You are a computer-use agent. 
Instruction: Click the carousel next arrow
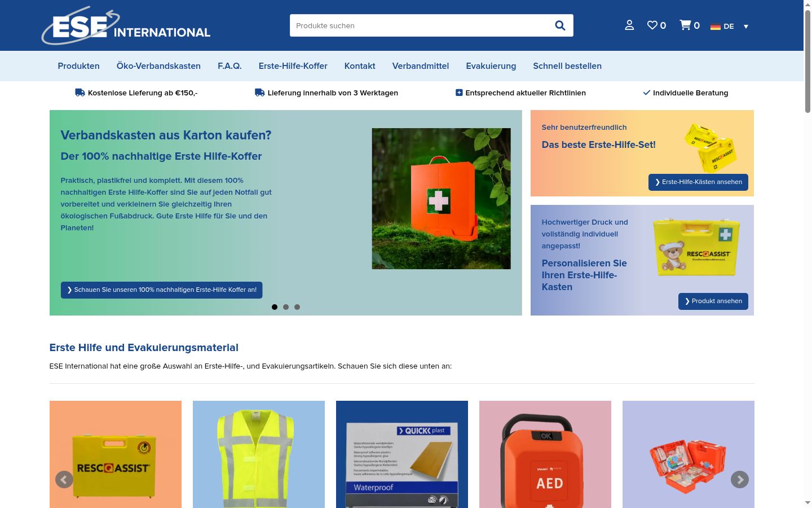click(740, 480)
